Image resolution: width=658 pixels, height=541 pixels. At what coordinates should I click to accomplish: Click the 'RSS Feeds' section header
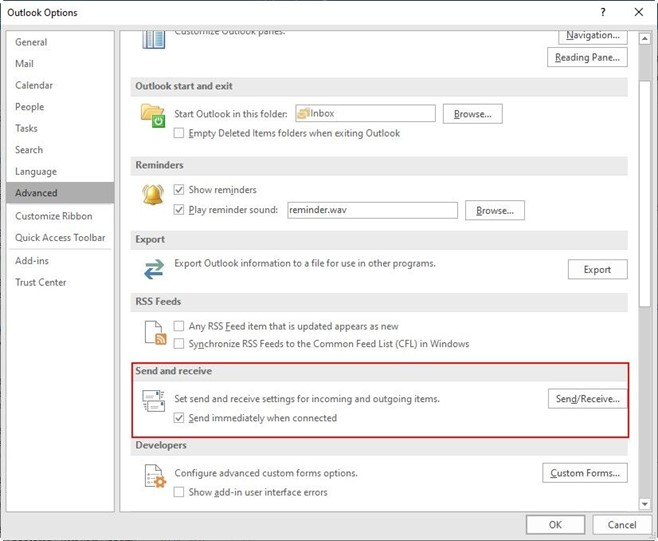[158, 301]
